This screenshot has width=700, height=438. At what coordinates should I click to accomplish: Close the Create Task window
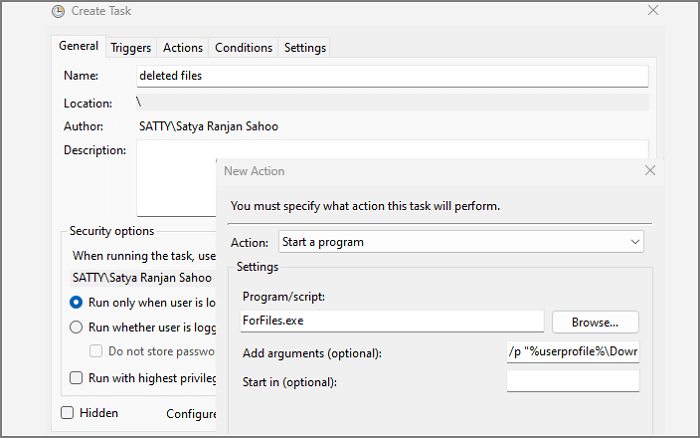(x=653, y=10)
